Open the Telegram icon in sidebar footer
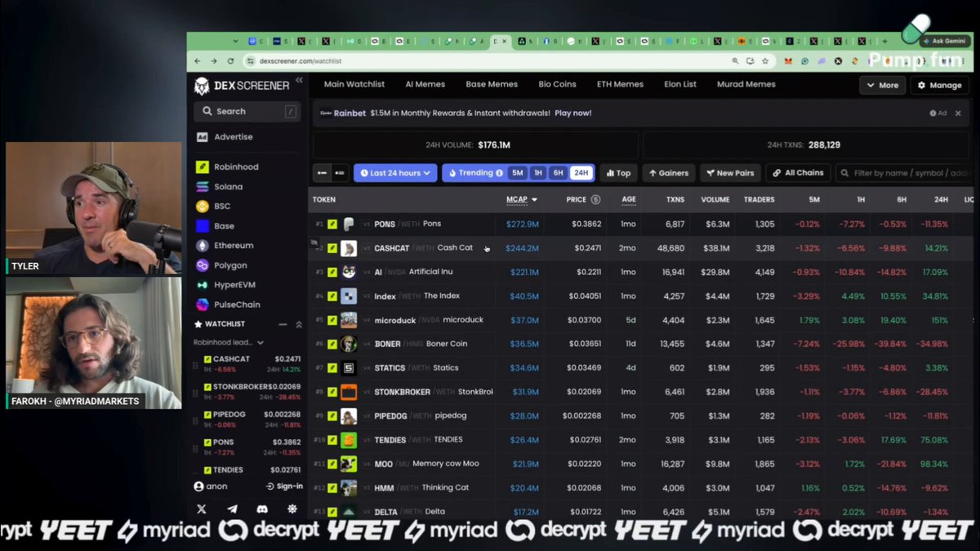Image resolution: width=980 pixels, height=551 pixels. [x=232, y=509]
